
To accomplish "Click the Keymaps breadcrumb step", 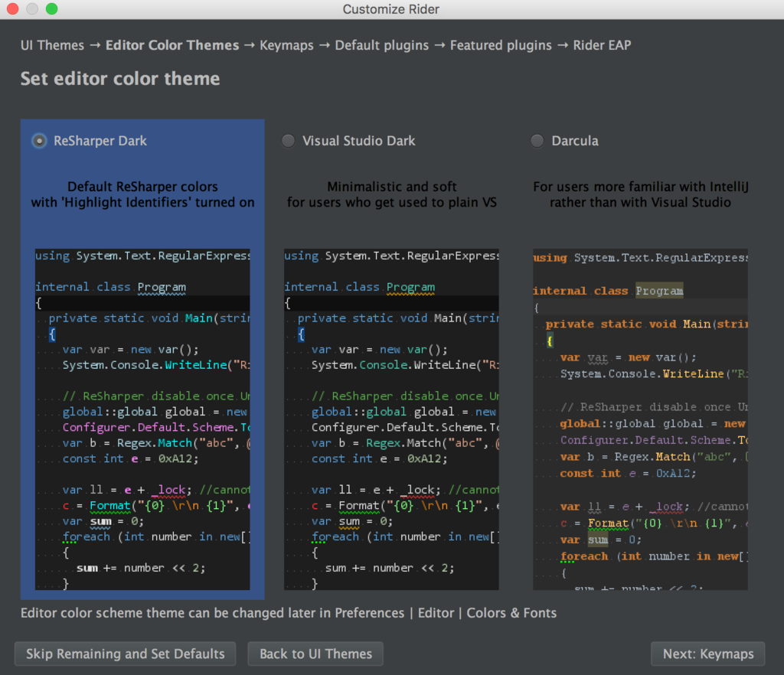I will 286,45.
